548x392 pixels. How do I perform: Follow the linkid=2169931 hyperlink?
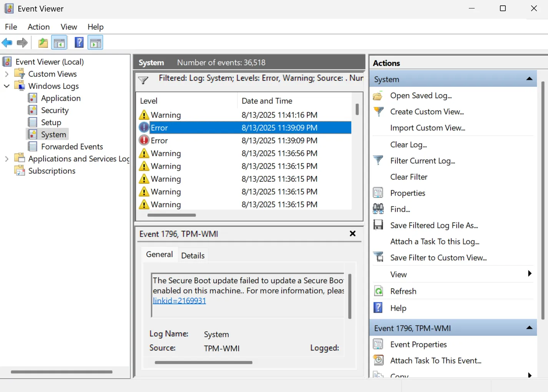tap(179, 300)
